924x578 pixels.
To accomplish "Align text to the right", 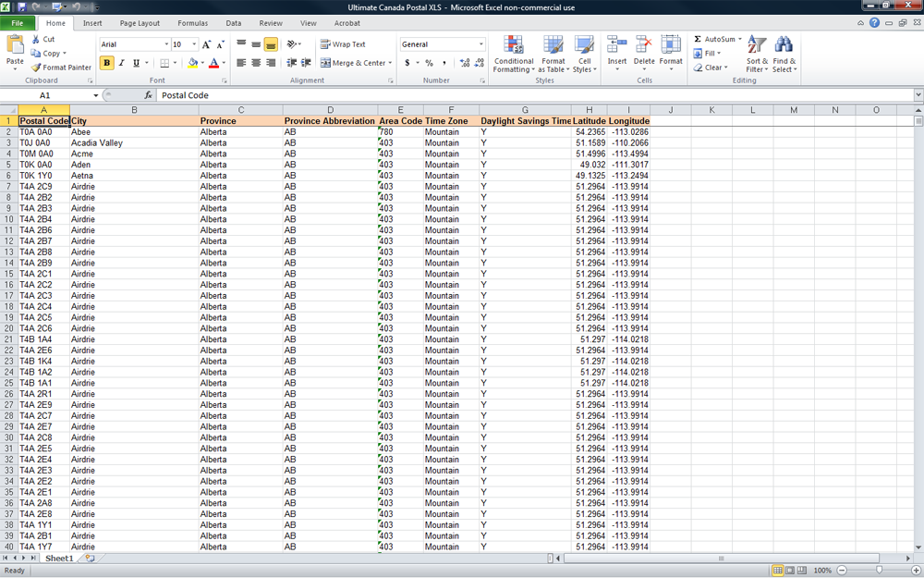I will [271, 63].
